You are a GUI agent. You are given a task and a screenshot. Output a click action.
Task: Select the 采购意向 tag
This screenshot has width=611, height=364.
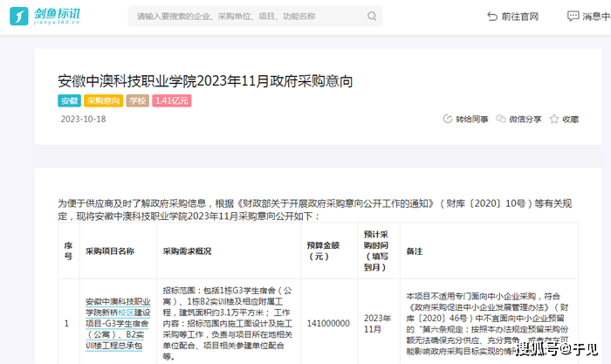pos(103,100)
